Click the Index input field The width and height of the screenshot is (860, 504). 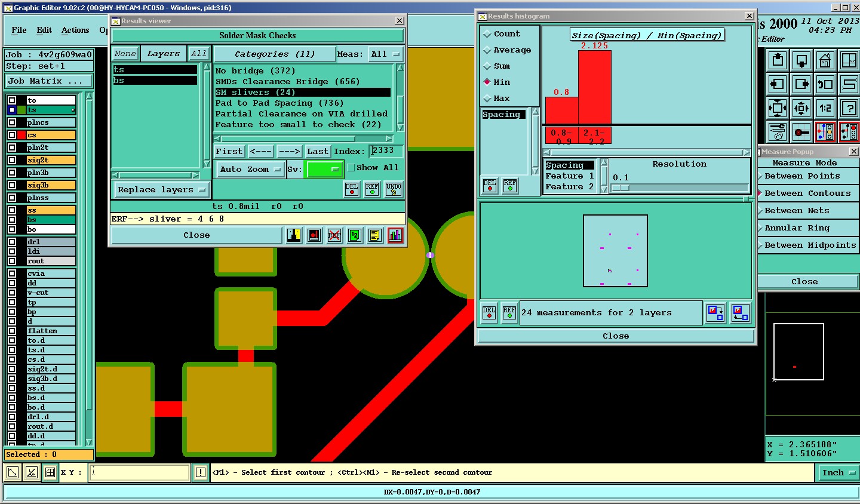(x=386, y=151)
